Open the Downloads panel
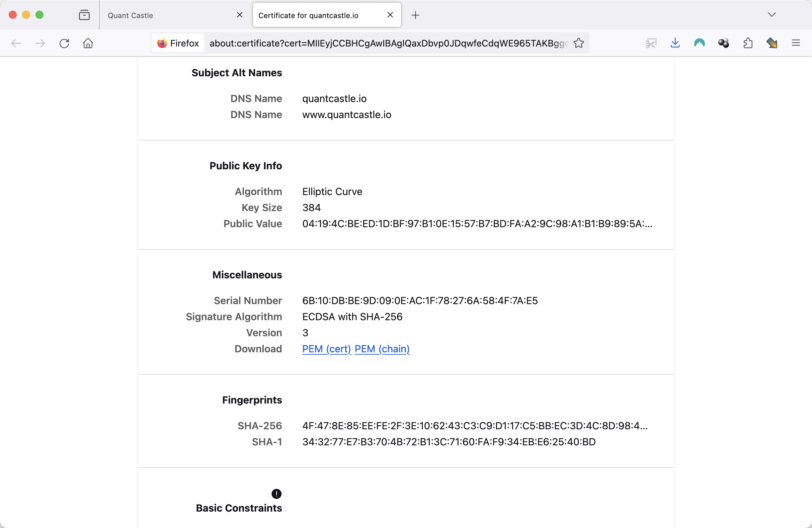The height and width of the screenshot is (528, 812). point(675,43)
